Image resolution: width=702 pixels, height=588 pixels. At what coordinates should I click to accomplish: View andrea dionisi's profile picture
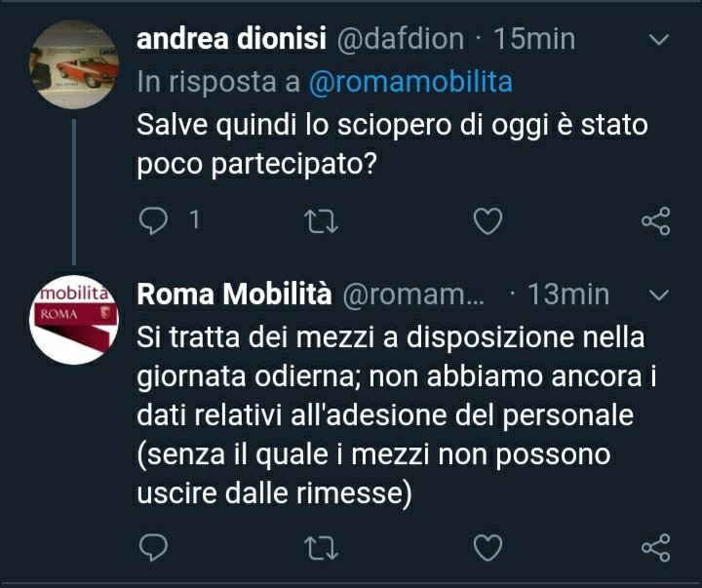pos(74,63)
